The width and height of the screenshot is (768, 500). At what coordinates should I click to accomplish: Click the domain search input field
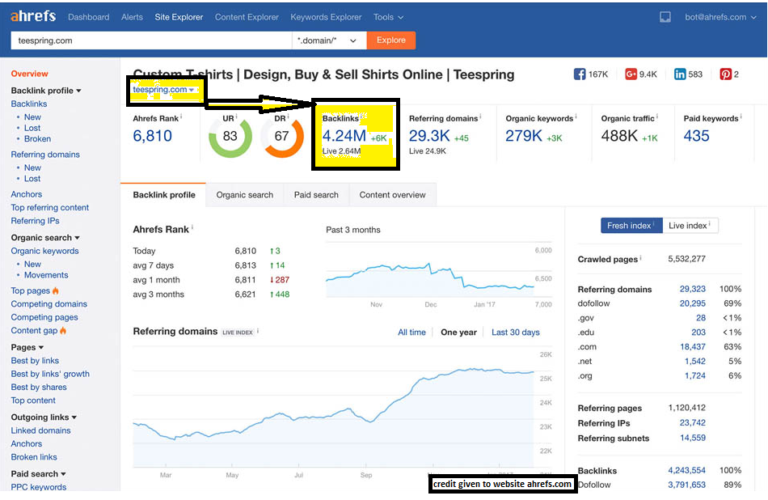(x=151, y=41)
